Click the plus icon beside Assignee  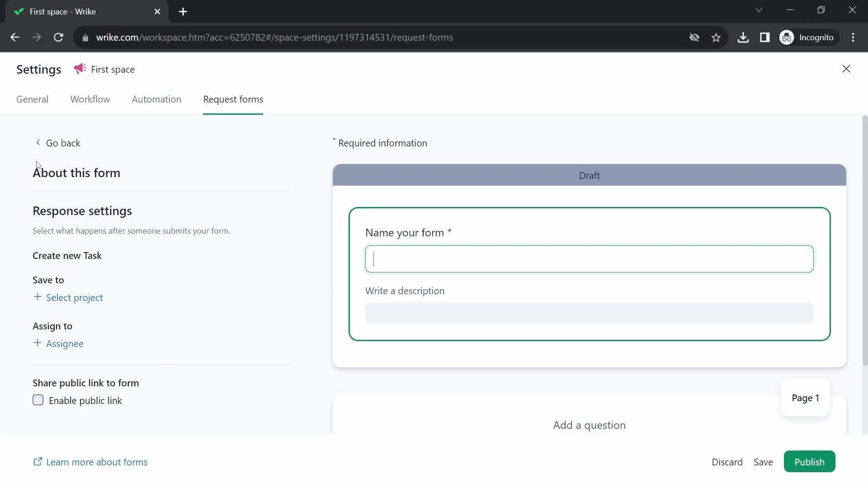click(x=38, y=343)
